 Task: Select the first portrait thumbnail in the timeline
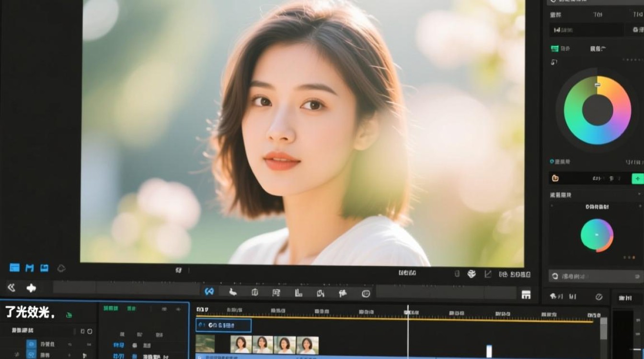click(x=241, y=345)
